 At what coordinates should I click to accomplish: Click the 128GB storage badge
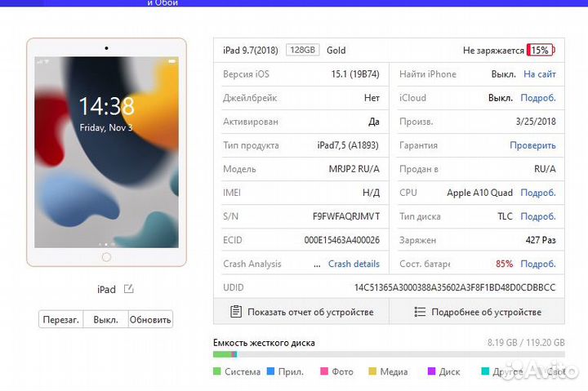[303, 50]
